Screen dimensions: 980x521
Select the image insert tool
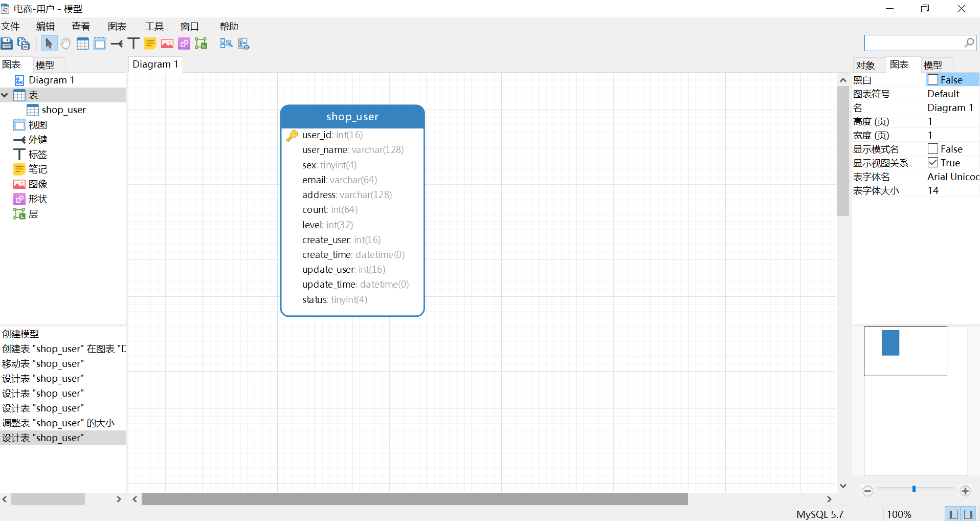pos(167,44)
